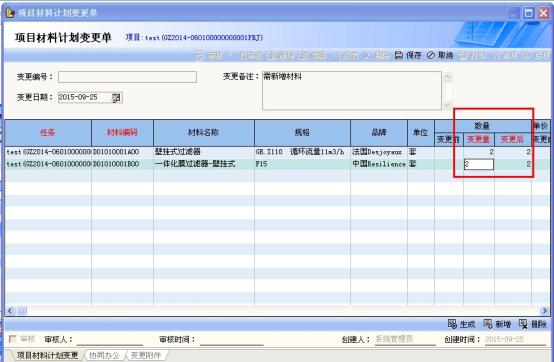Click the 规格 column header

pyautogui.click(x=302, y=133)
